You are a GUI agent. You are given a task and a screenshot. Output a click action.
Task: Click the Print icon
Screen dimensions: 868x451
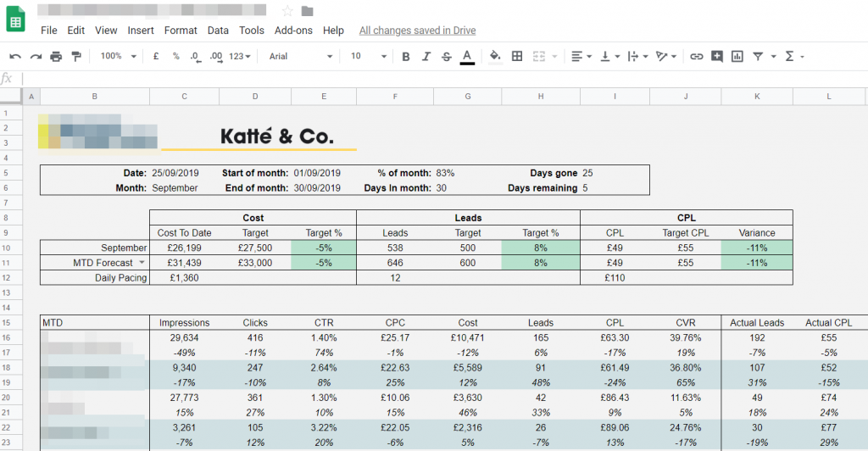pyautogui.click(x=56, y=57)
